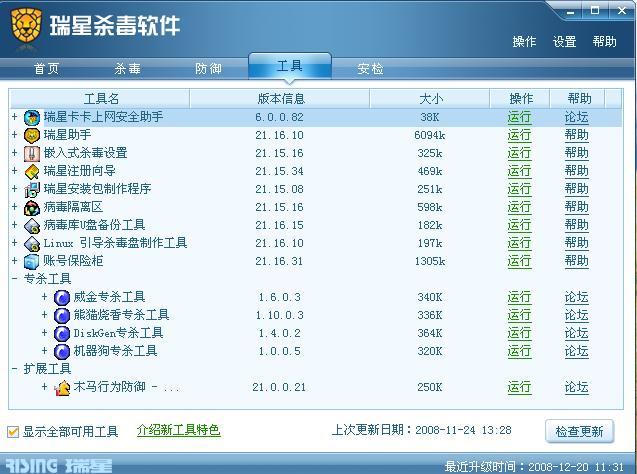This screenshot has width=637, height=474.
Task: Click the 机器狗专杀工具 blue icon
Action: [x=62, y=352]
